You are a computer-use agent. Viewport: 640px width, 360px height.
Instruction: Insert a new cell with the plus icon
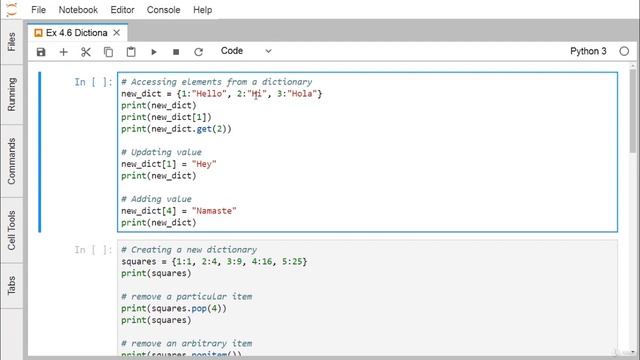coord(63,52)
